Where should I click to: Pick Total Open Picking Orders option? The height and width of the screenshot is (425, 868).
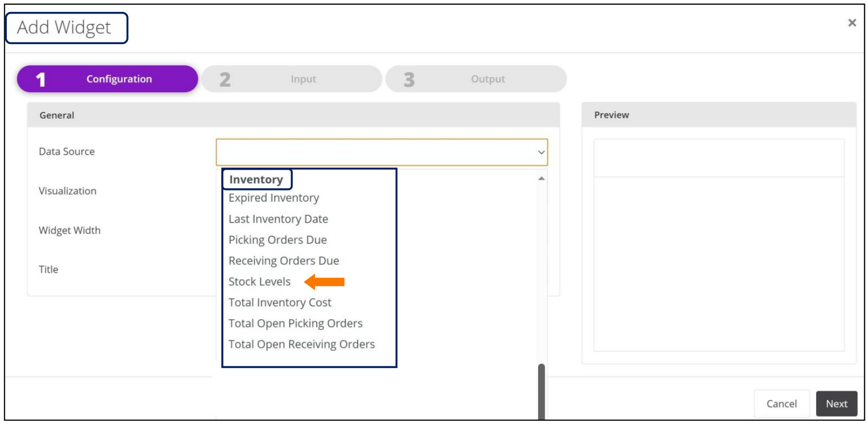(x=296, y=323)
